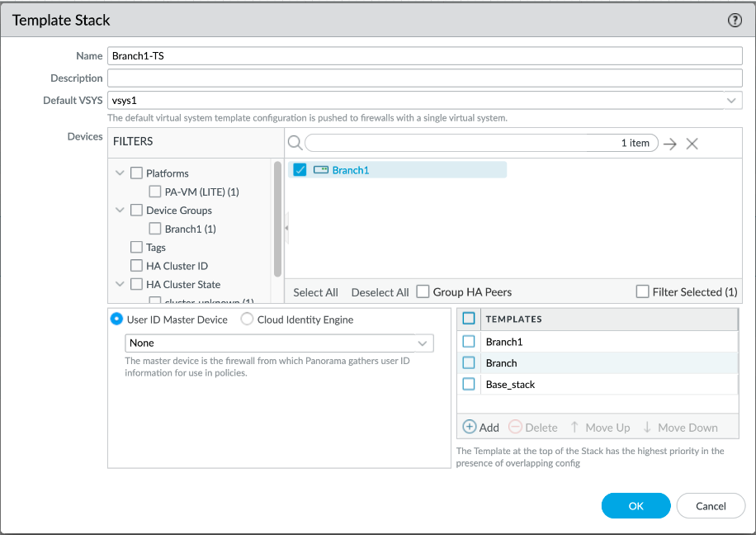Click the Delete minus icon
The width and height of the screenshot is (756, 535).
(x=515, y=427)
